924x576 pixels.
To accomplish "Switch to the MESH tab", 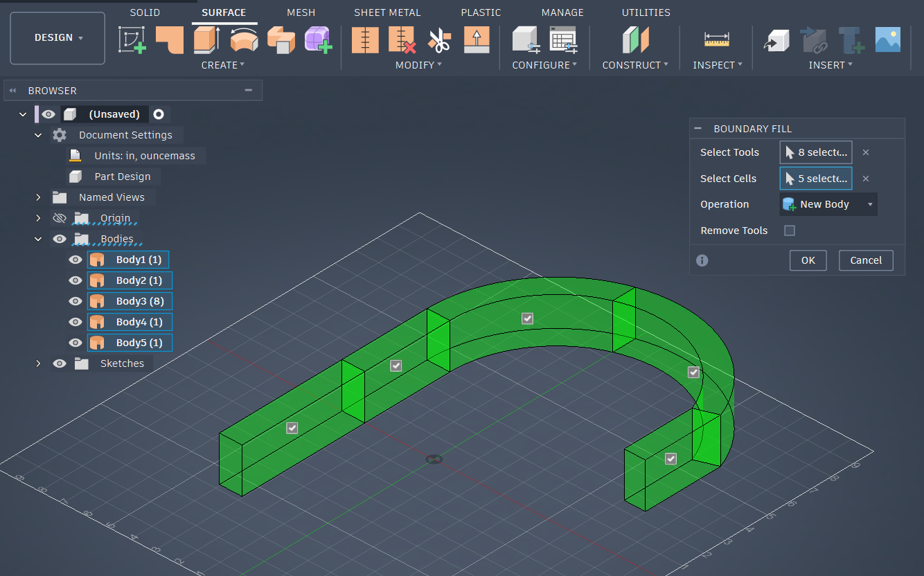I will pyautogui.click(x=301, y=12).
